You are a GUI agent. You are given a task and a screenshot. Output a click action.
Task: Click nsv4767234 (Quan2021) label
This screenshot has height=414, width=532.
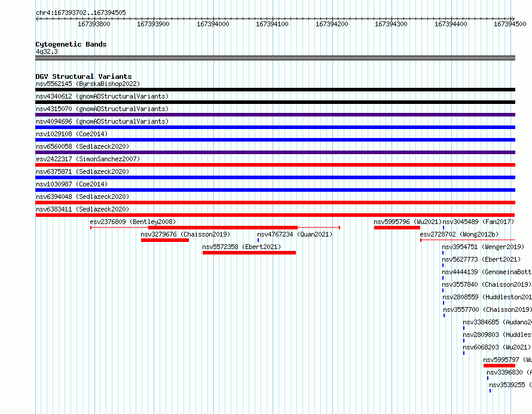coord(295,234)
